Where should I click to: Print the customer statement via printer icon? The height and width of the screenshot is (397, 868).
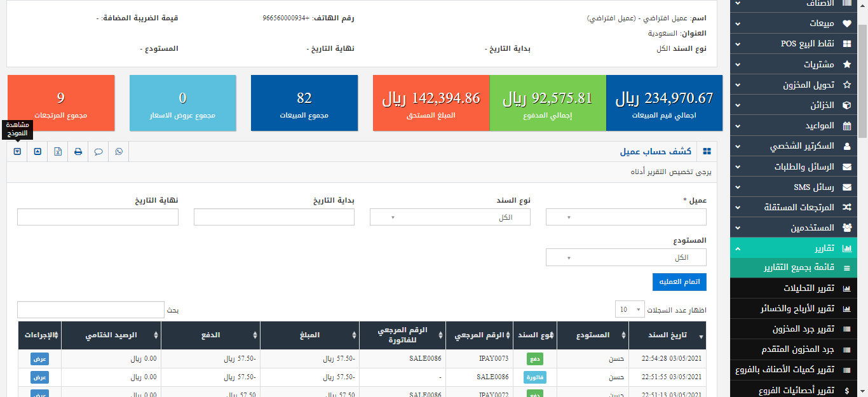(78, 152)
